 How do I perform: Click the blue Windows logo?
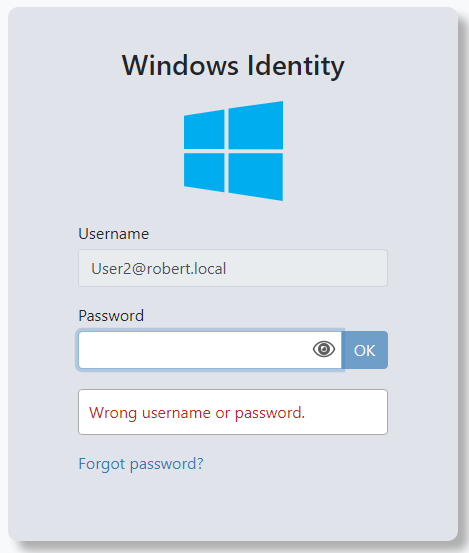pyautogui.click(x=233, y=151)
